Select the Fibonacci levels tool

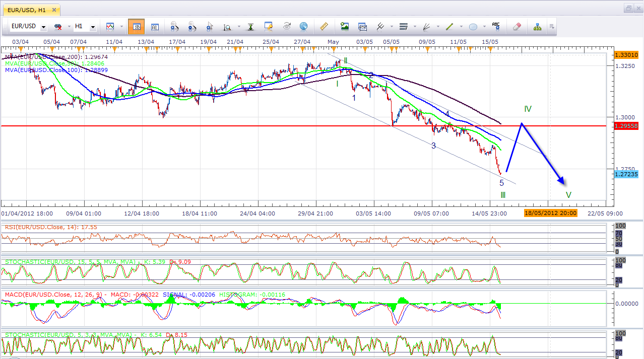[x=403, y=26]
